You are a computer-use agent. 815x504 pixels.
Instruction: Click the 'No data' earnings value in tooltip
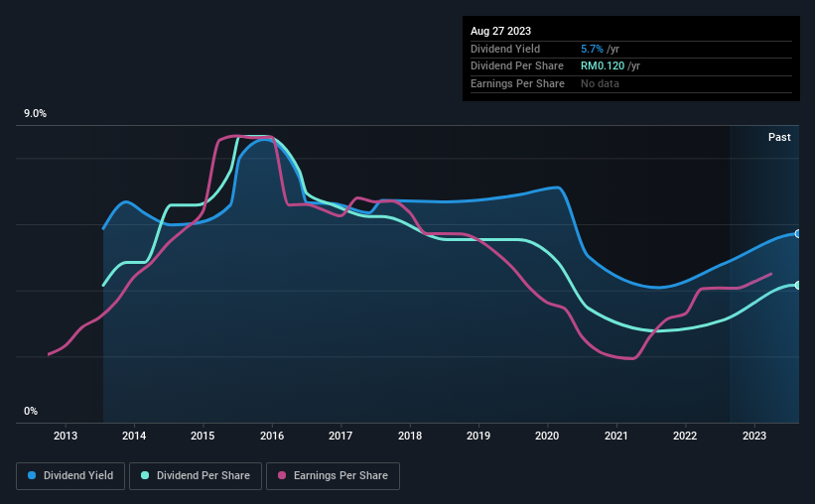(600, 83)
